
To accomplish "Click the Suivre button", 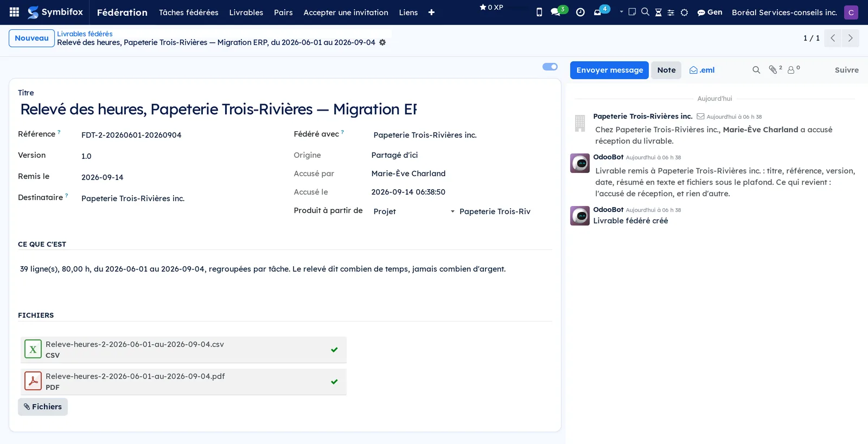I will point(846,70).
